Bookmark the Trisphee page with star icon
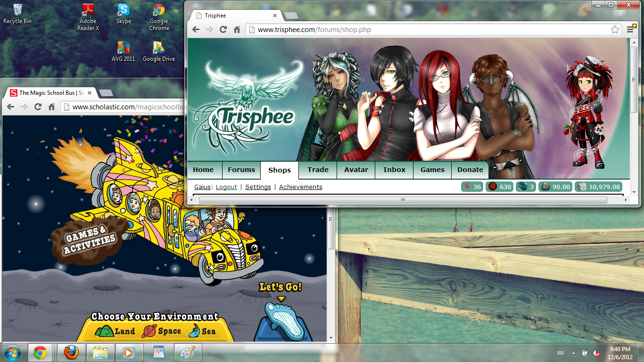 pyautogui.click(x=615, y=30)
